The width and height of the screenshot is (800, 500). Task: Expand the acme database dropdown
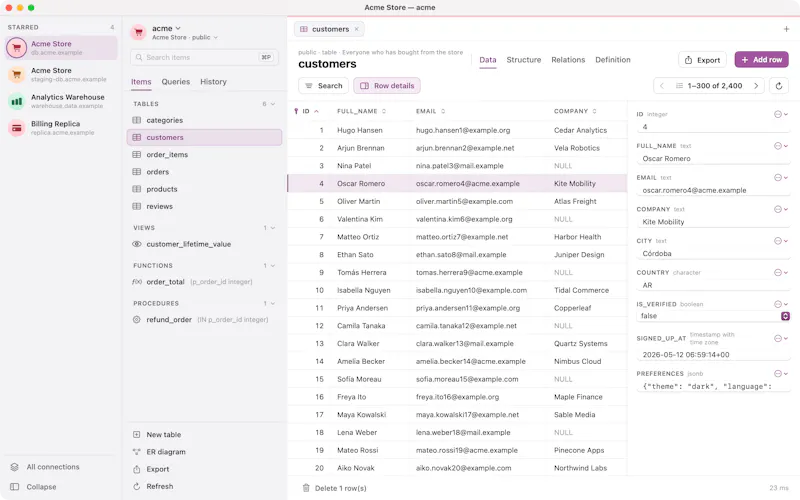pyautogui.click(x=166, y=28)
